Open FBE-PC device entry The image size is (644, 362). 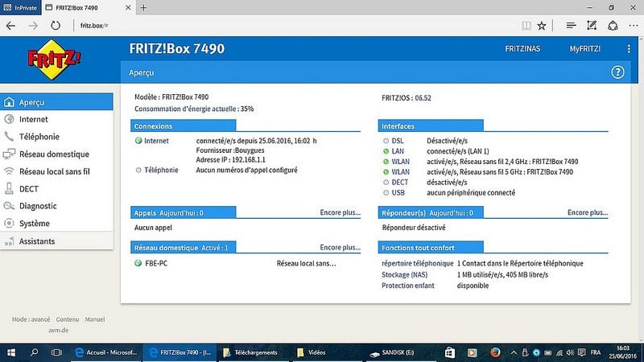pos(156,263)
